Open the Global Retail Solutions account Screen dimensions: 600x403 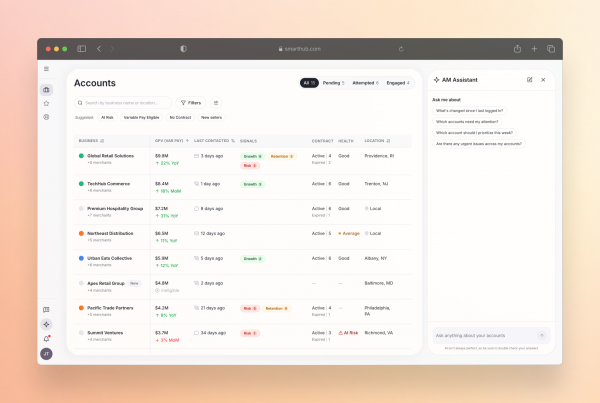(x=110, y=156)
